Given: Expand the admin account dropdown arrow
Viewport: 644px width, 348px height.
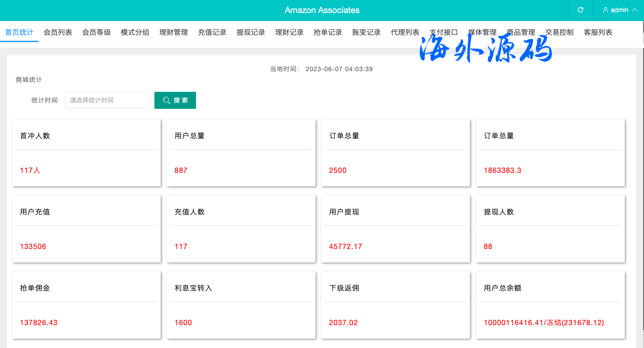Looking at the screenshot, I should point(634,10).
